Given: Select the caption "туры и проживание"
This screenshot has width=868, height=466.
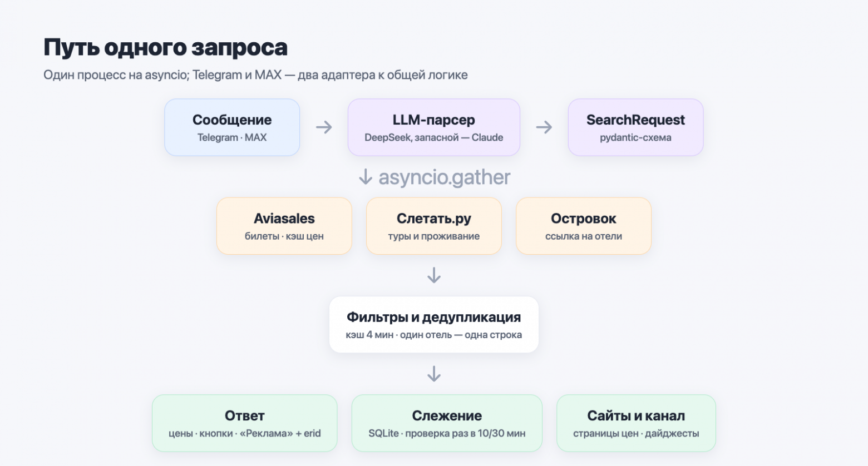Looking at the screenshot, I should (434, 236).
